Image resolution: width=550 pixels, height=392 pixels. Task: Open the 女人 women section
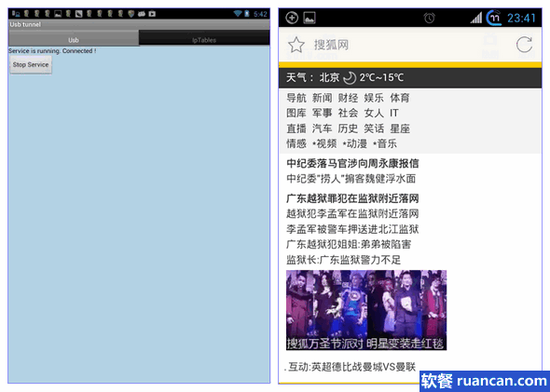point(374,114)
